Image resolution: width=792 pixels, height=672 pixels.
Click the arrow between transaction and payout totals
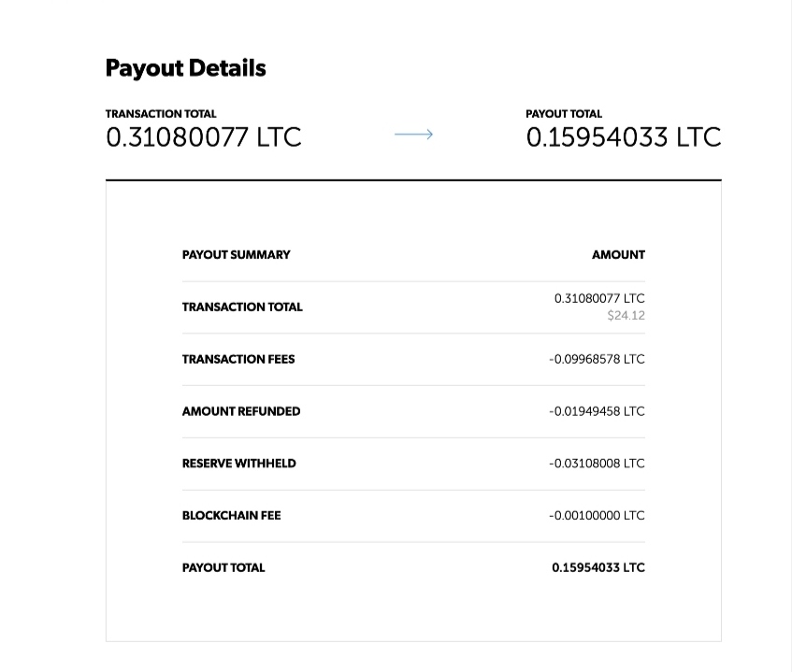[x=413, y=136]
